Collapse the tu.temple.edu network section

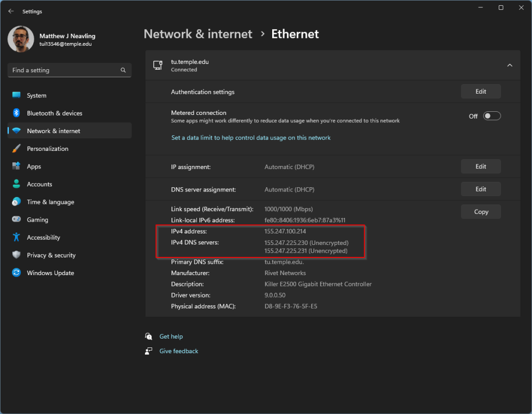point(509,66)
